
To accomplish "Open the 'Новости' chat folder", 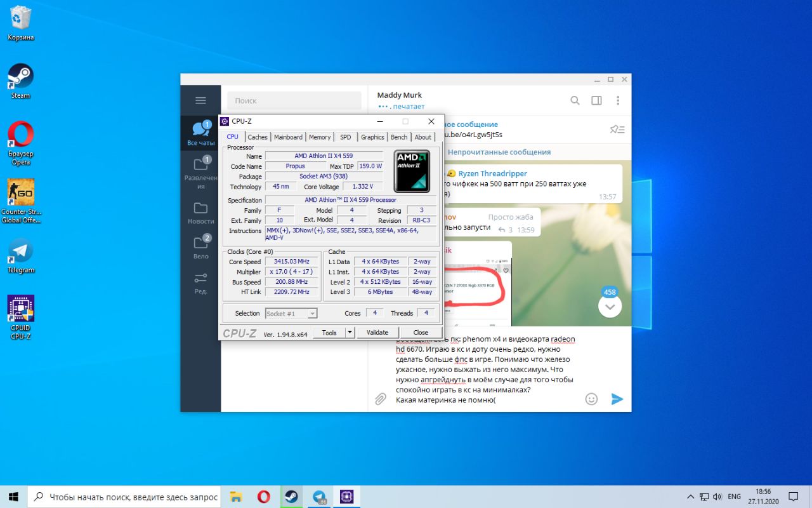I will click(x=200, y=213).
